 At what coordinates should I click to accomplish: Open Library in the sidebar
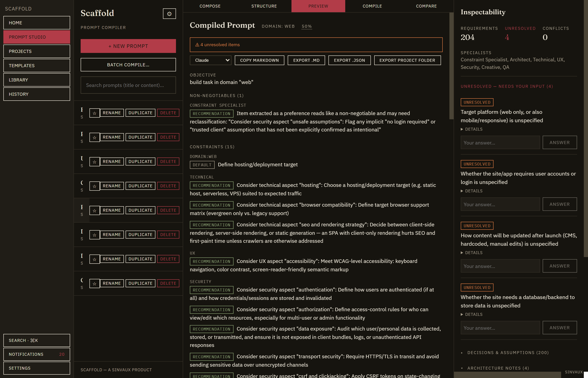click(37, 80)
